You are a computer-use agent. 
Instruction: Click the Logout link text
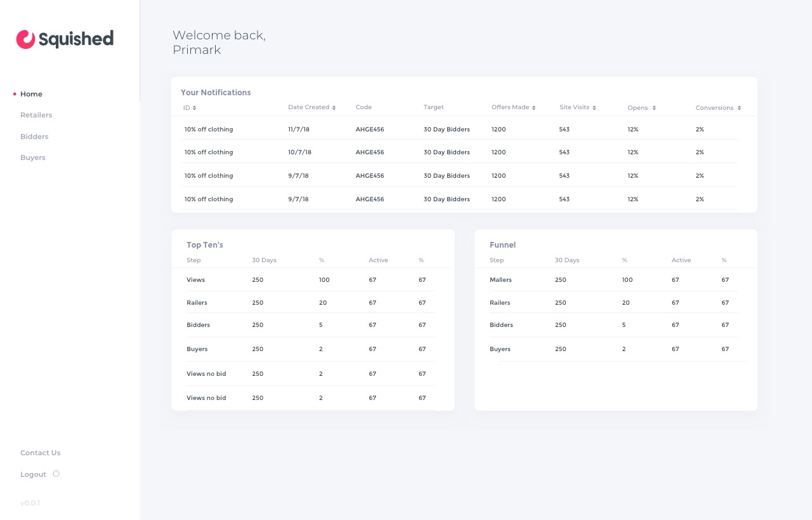click(x=33, y=474)
